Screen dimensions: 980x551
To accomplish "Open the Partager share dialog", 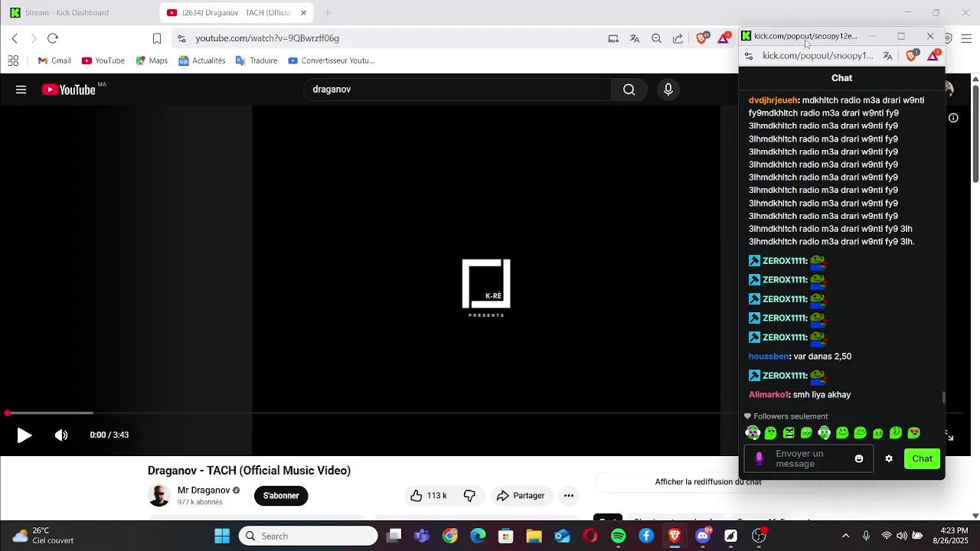I will [x=521, y=496].
